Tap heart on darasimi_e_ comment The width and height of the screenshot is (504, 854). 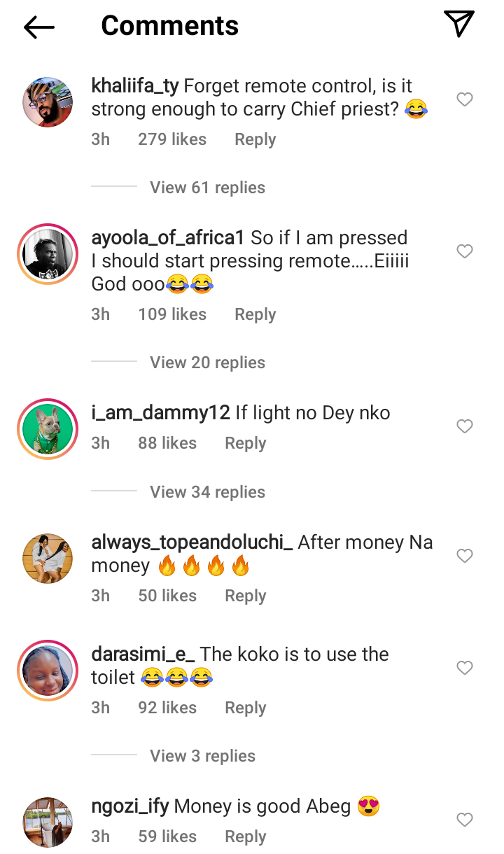click(465, 668)
